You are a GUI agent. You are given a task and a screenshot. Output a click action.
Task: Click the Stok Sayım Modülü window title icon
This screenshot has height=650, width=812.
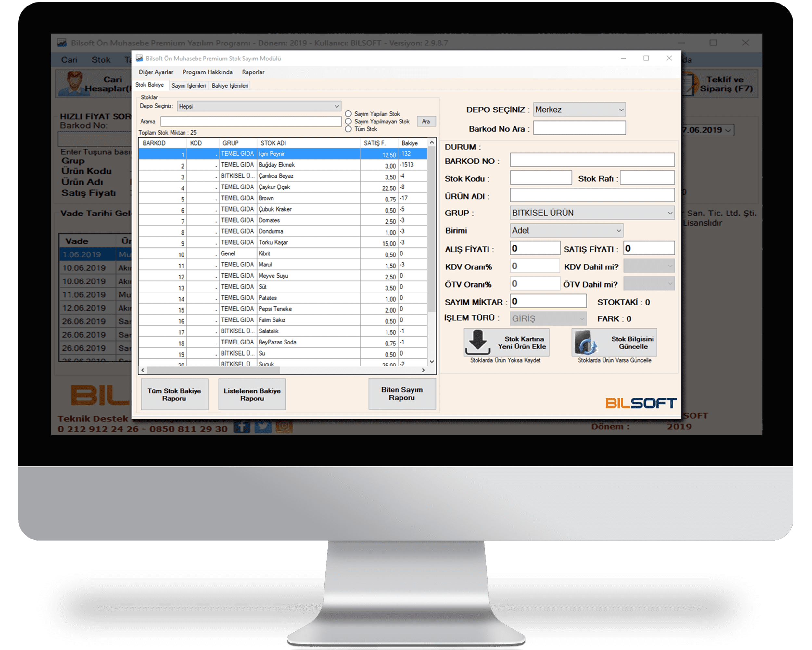tap(139, 58)
